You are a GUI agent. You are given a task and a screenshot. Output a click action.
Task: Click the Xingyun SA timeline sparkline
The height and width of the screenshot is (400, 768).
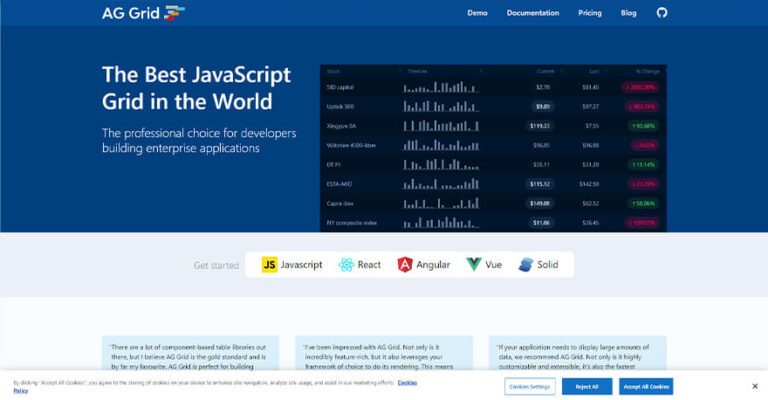440,126
